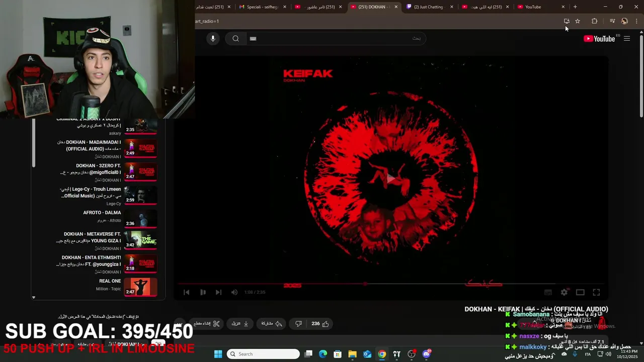Click the 2:49 MADA!MADA! thumbnail
The image size is (644, 362).
(x=141, y=148)
